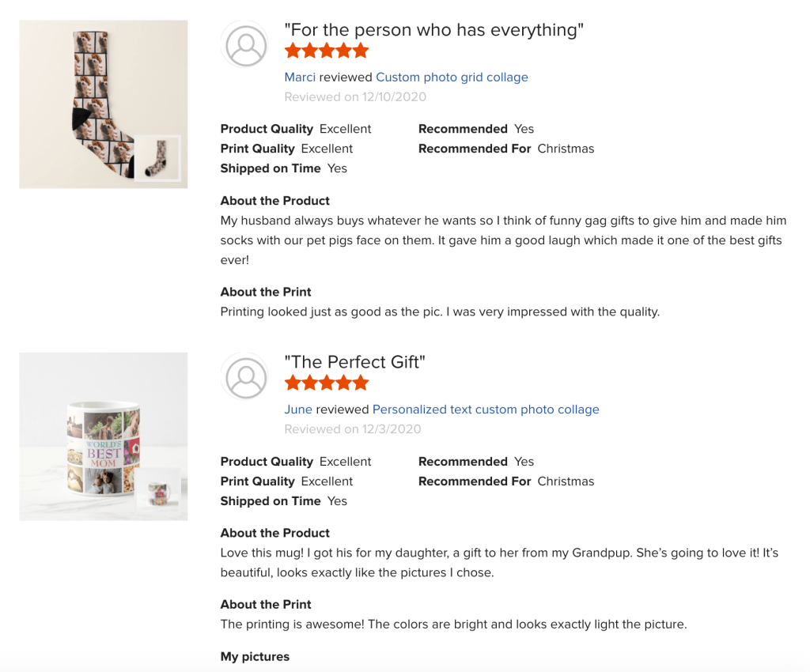Screen dimensions: 810x672
Task: Click June's reviewer avatar icon
Action: coord(246,376)
